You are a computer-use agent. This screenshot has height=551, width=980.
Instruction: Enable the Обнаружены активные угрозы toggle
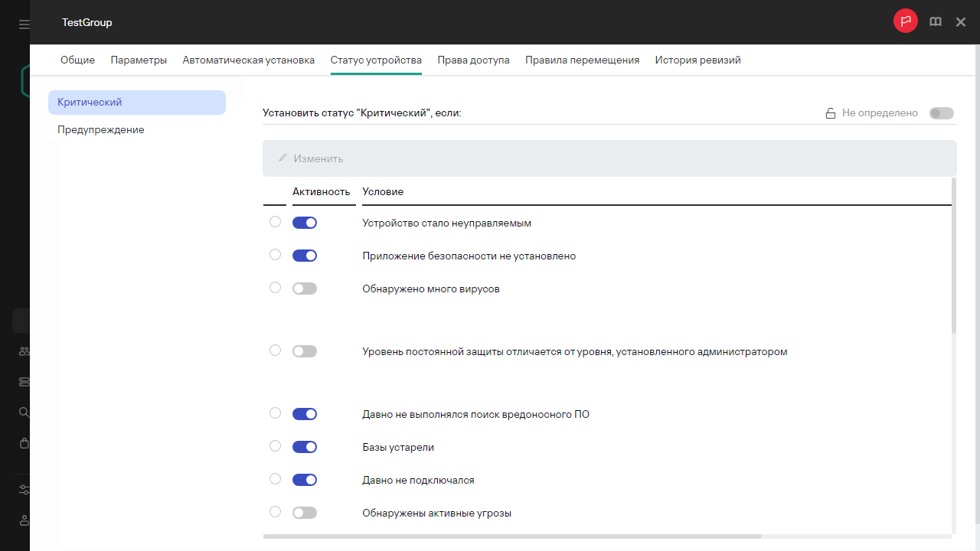[305, 513]
